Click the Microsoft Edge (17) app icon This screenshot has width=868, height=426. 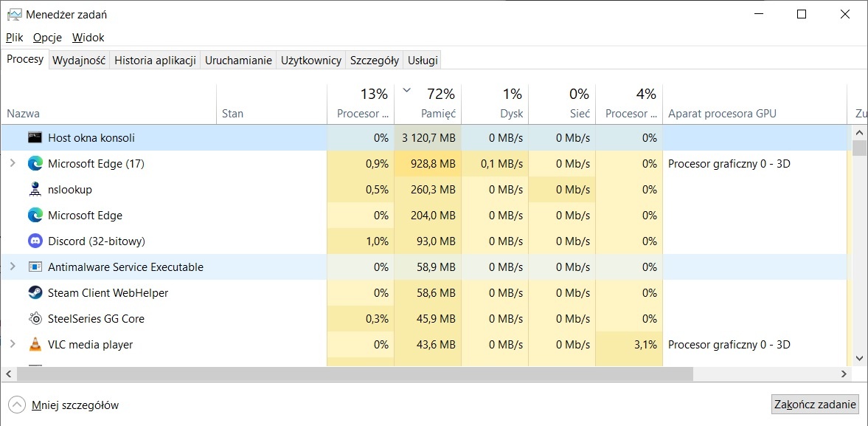point(35,163)
